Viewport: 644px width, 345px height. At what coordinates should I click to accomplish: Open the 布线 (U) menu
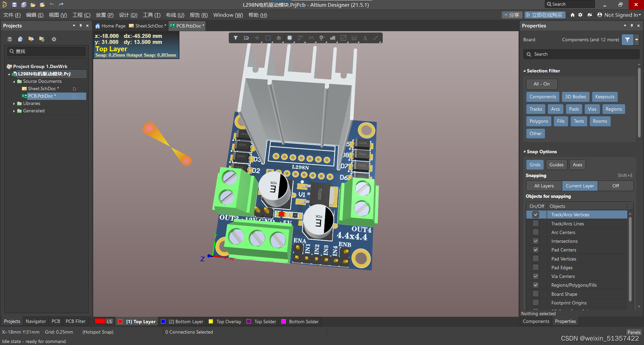[175, 15]
